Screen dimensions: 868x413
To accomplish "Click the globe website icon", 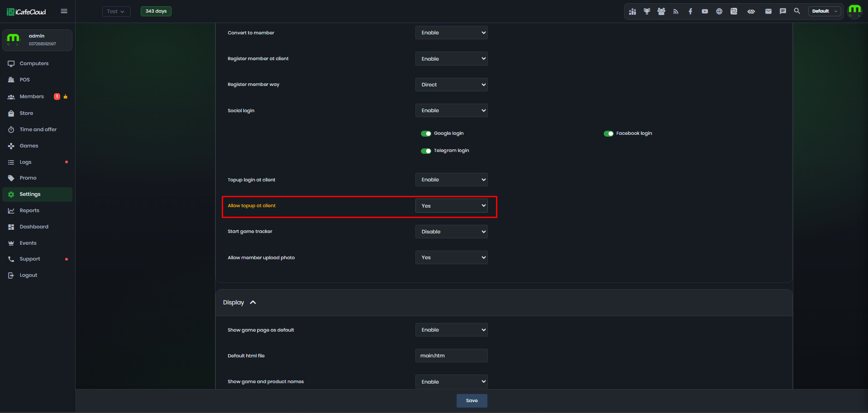I will tap(719, 11).
